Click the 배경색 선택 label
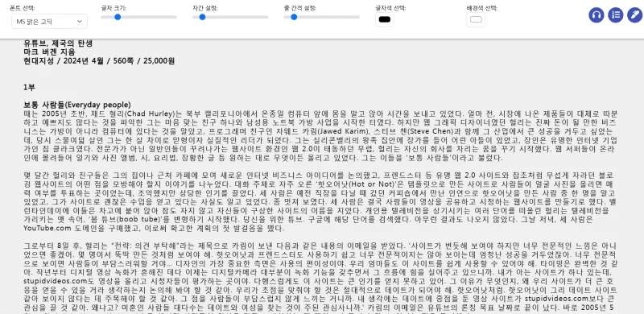 481,8
